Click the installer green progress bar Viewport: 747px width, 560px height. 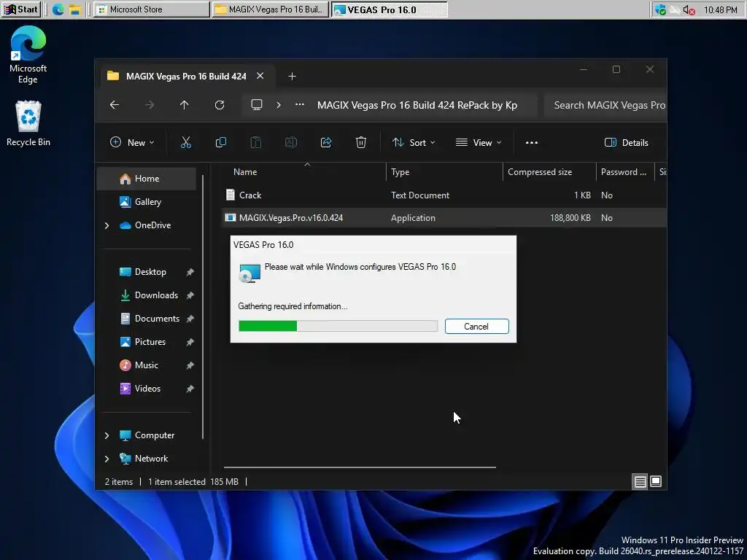(338, 326)
